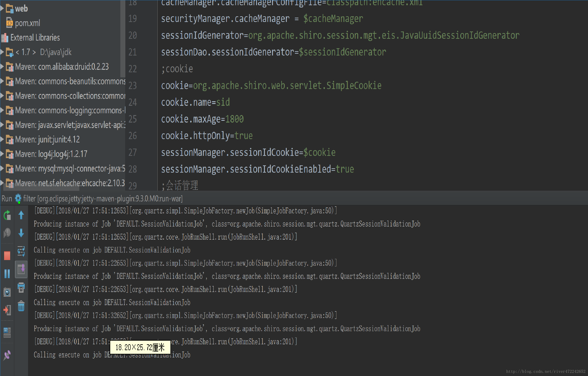Click the pom.xml file icon

click(10, 23)
